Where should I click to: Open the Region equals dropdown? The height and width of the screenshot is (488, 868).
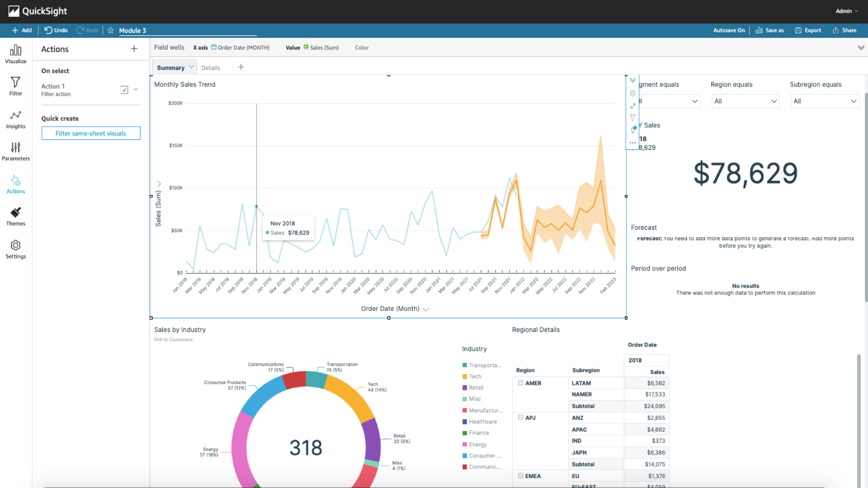[x=745, y=101]
